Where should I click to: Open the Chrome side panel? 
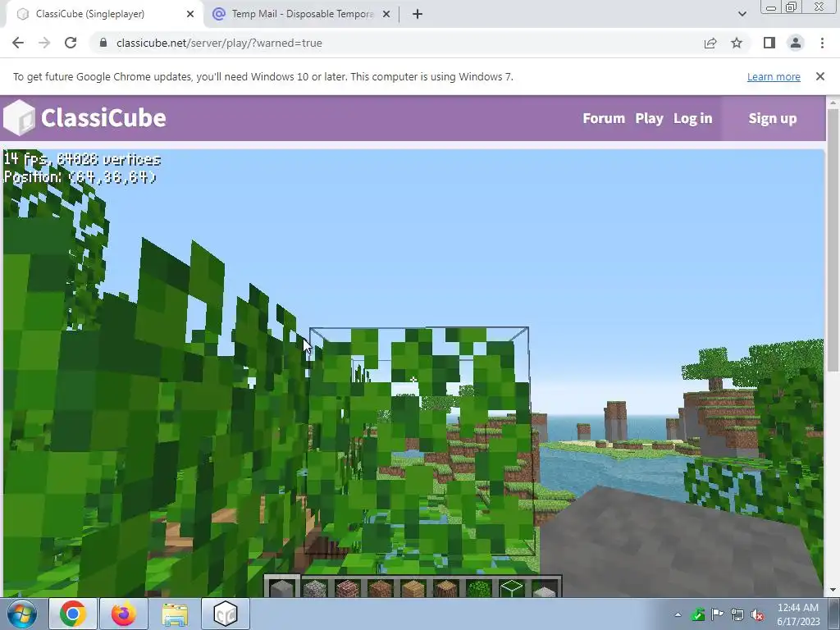pos(769,43)
